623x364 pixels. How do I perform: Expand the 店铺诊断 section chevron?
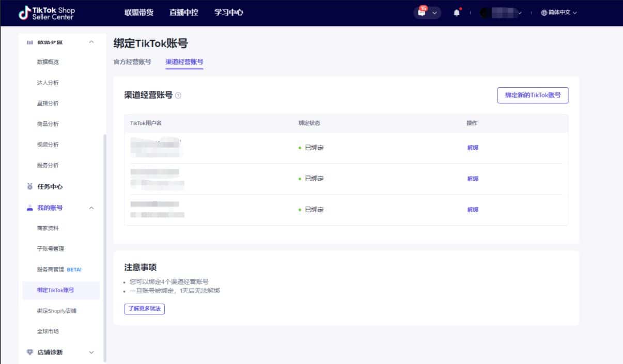click(x=91, y=352)
